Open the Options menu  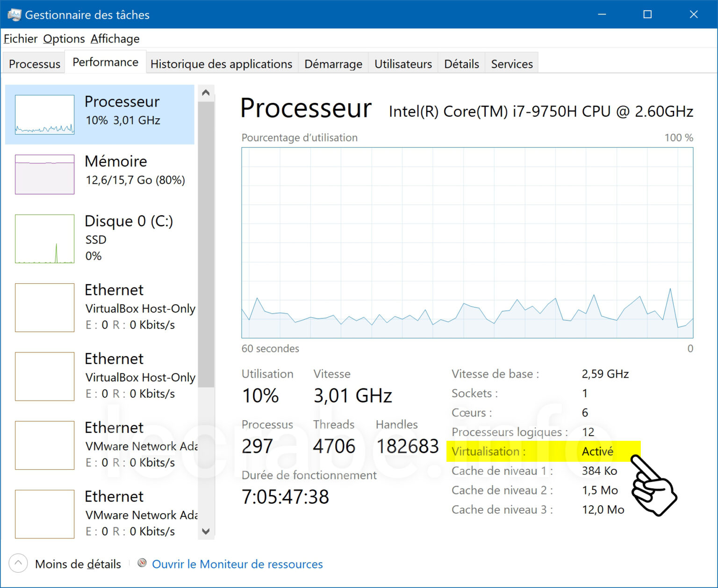point(64,39)
